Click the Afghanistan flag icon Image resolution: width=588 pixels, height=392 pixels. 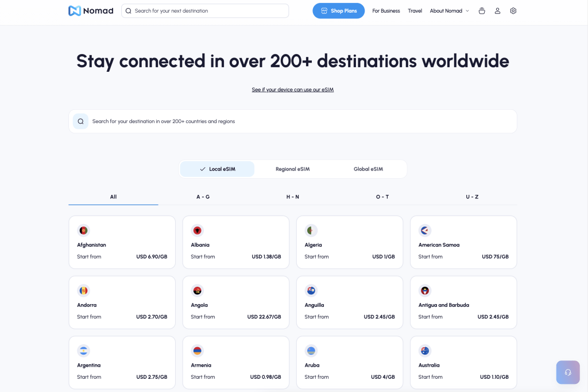click(x=84, y=230)
